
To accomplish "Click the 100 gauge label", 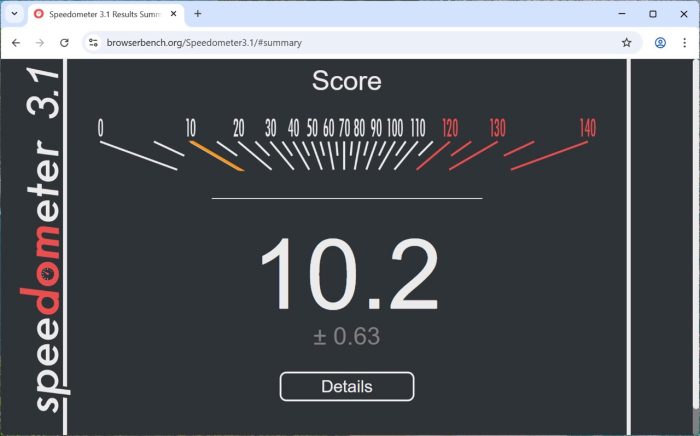I will coord(395,128).
